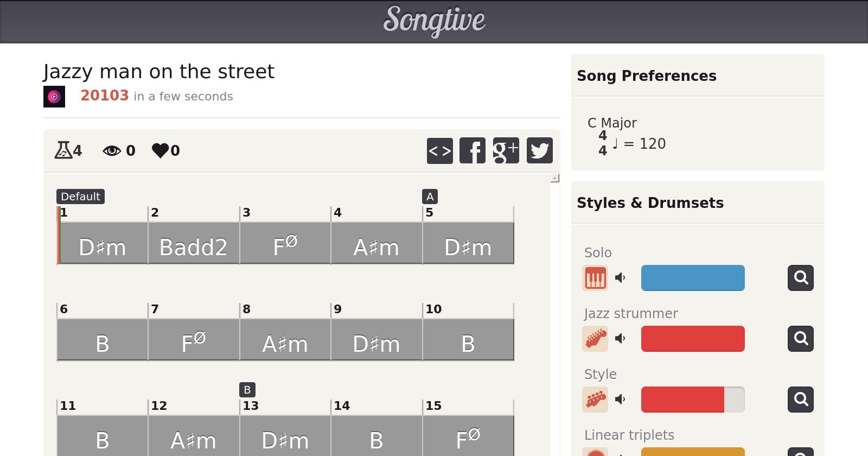Click the Style guitar instrument icon

pos(595,400)
